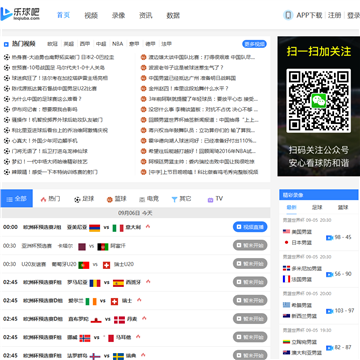Click the grey button on 阿富汗 match row
360x360 pixels.
[x=250, y=246]
